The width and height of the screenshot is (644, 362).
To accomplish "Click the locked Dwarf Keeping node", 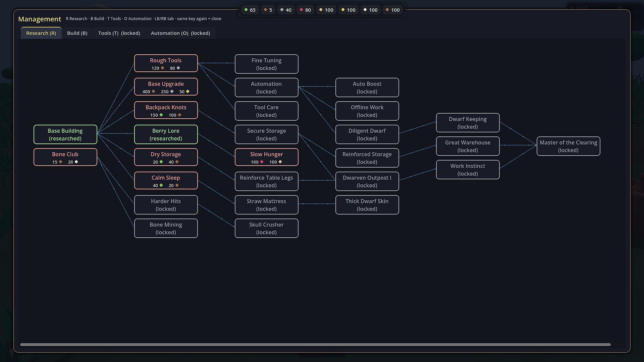I will pyautogui.click(x=468, y=123).
